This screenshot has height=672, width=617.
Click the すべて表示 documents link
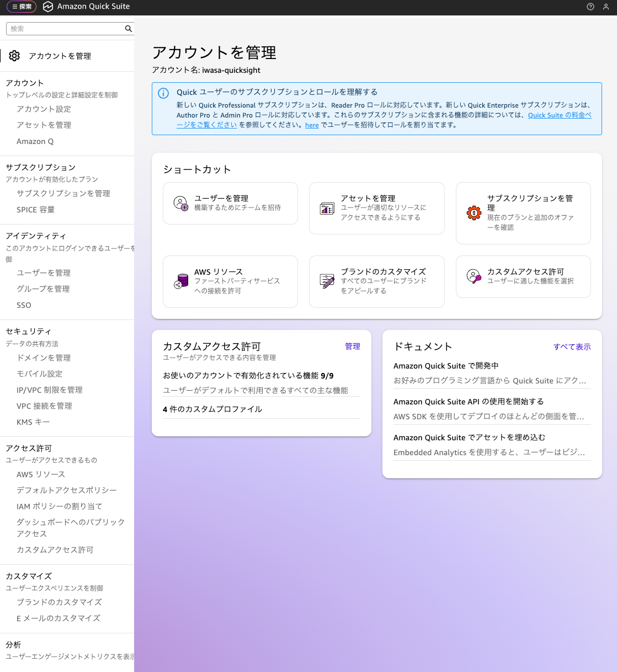[572, 347]
